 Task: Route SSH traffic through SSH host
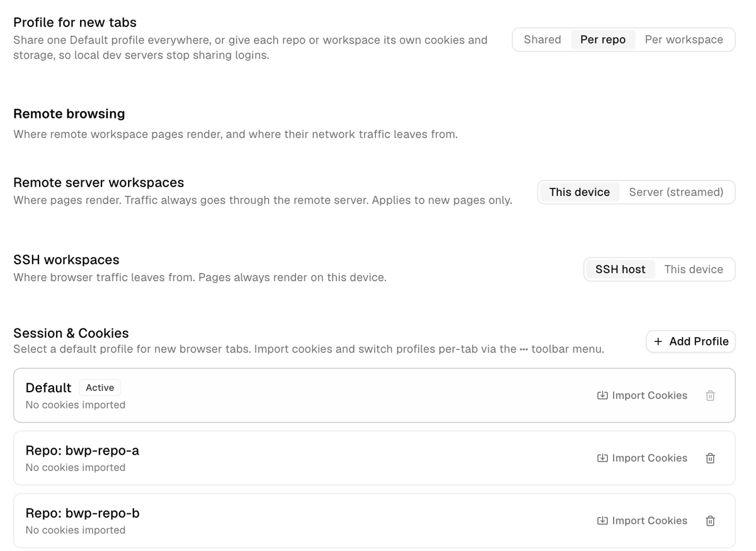(x=621, y=269)
